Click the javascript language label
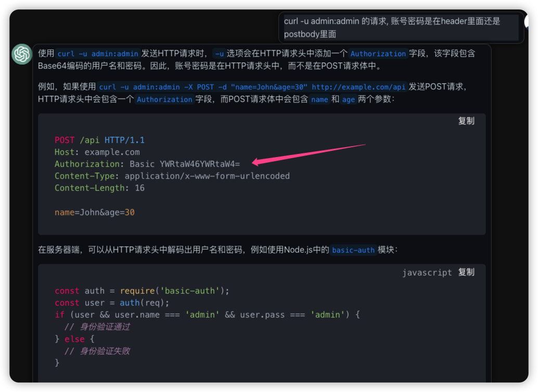This screenshot has width=538, height=392. [427, 272]
